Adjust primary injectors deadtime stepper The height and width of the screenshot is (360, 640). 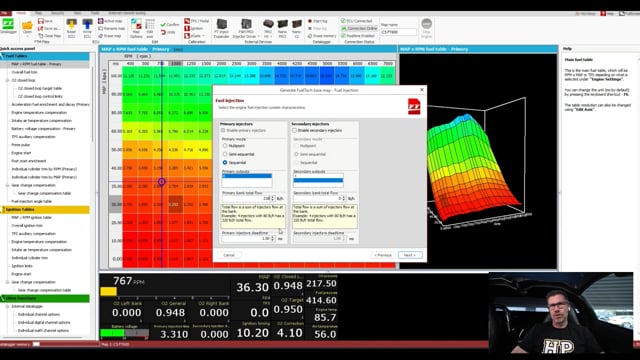click(x=273, y=238)
